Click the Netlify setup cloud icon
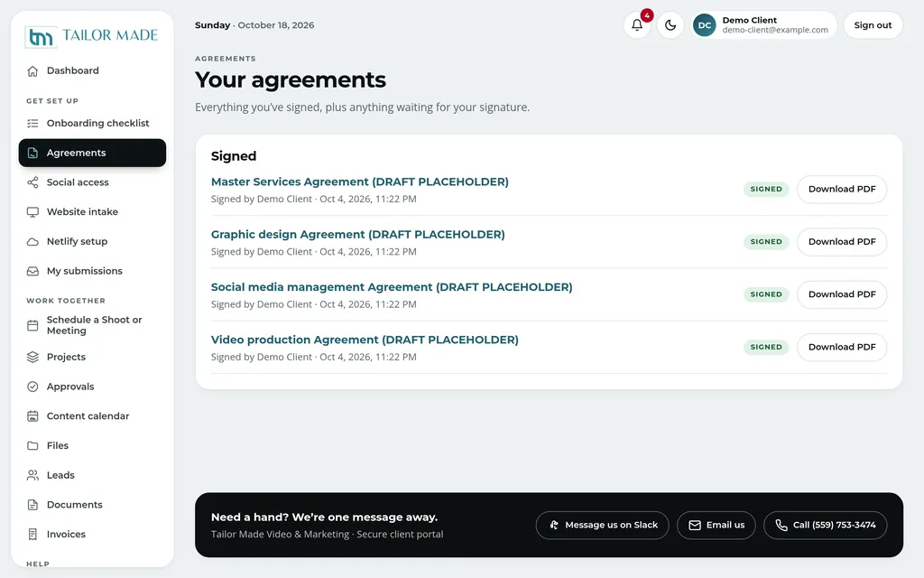Screen dimensions: 924x578 (x=33, y=241)
